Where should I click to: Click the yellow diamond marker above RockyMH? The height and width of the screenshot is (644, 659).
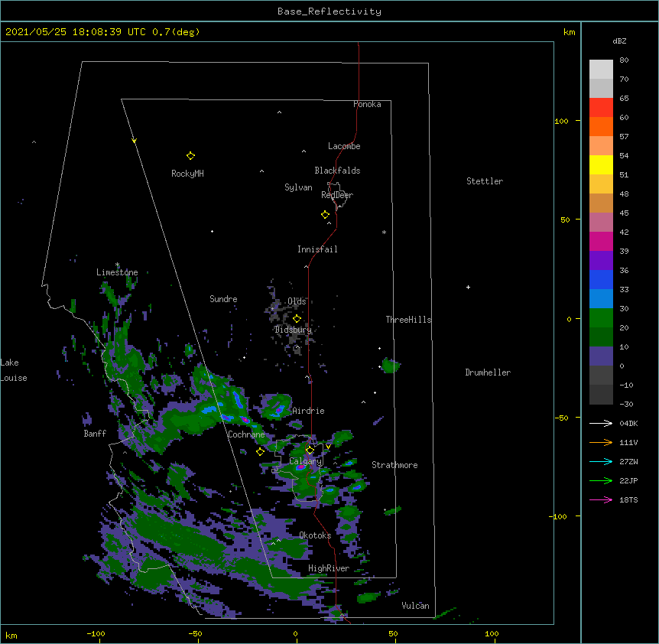pos(190,155)
